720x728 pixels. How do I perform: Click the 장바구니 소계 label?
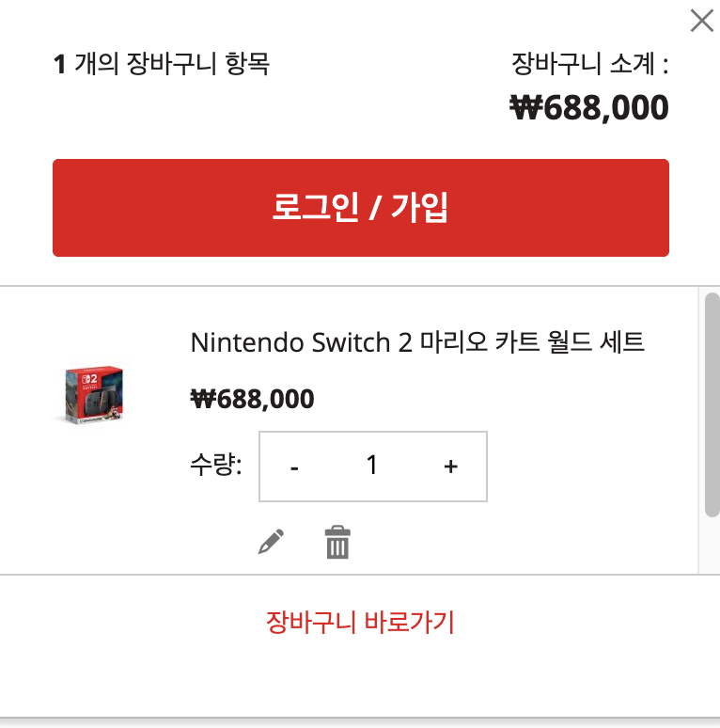tap(589, 64)
